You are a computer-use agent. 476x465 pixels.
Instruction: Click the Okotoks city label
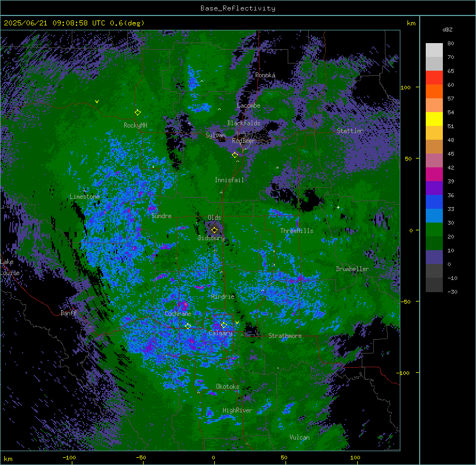point(228,387)
